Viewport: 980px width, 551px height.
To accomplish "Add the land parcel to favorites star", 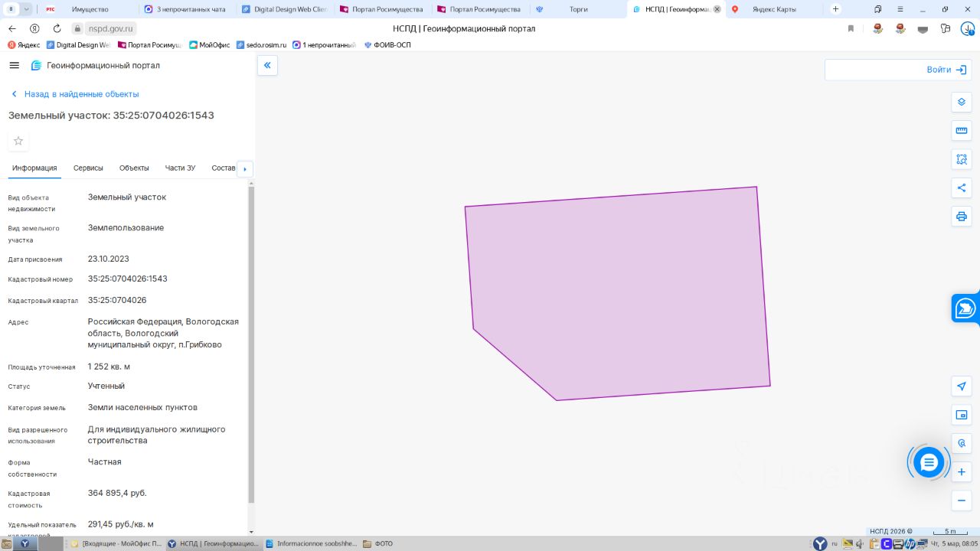I will click(x=18, y=141).
